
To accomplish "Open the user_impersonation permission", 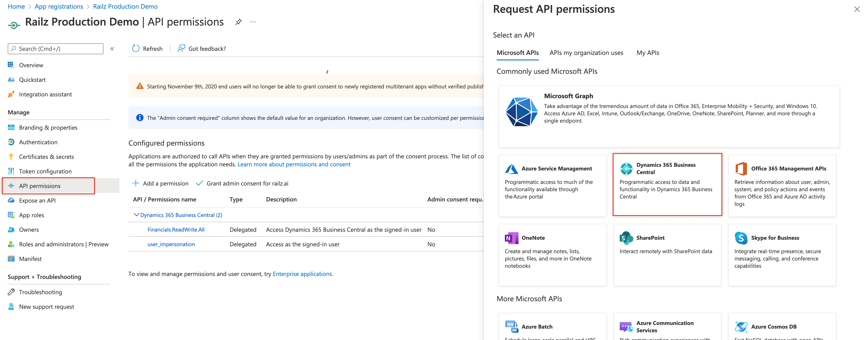I will [x=171, y=244].
